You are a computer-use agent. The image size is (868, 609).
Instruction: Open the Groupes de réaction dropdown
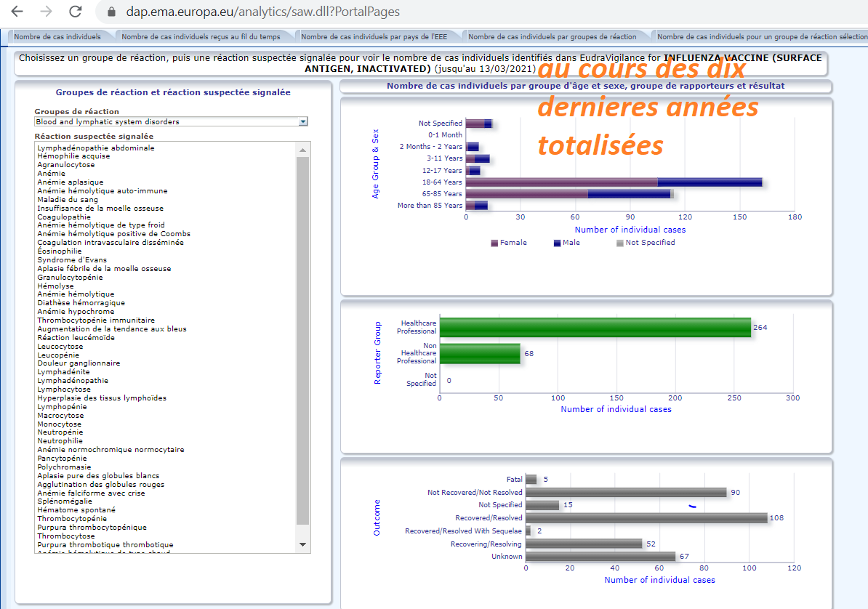click(303, 121)
